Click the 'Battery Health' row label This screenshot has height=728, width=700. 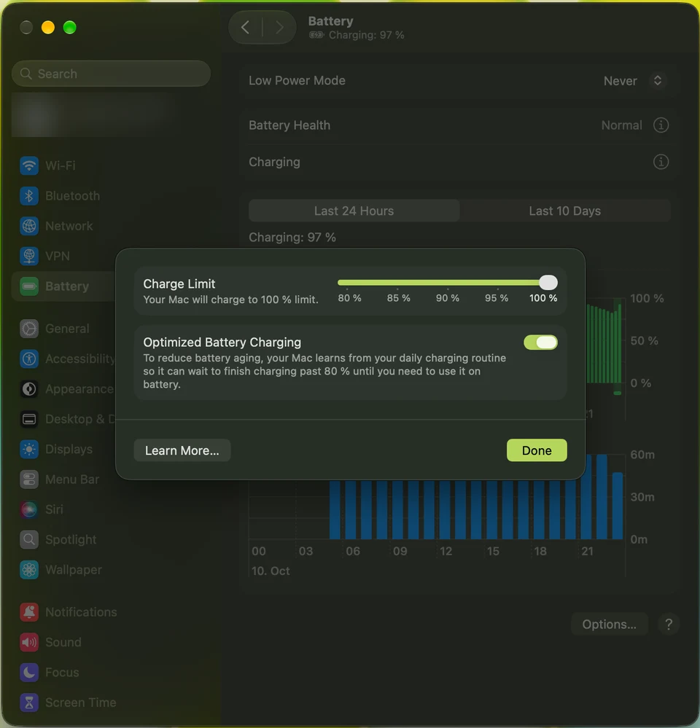289,125
